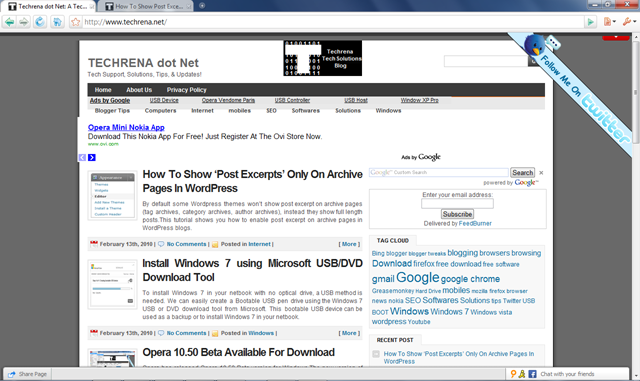Screen dimensions: 640x381
Task: Open the page menu dropdown
Action: point(609,22)
